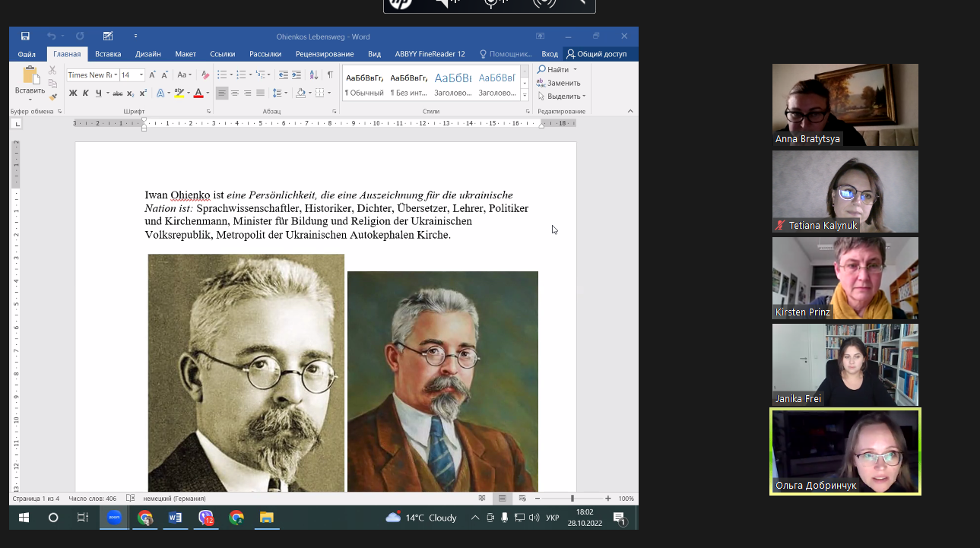Click the Заменить button
This screenshot has width=980, height=548.
563,83
